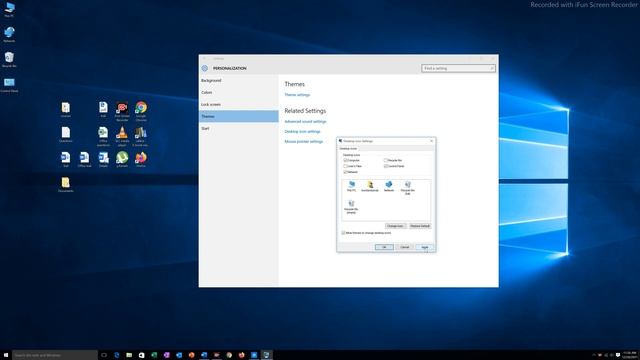The image size is (640, 360).
Task: Select the Recycle Bin on the desktop
Action: point(9,59)
